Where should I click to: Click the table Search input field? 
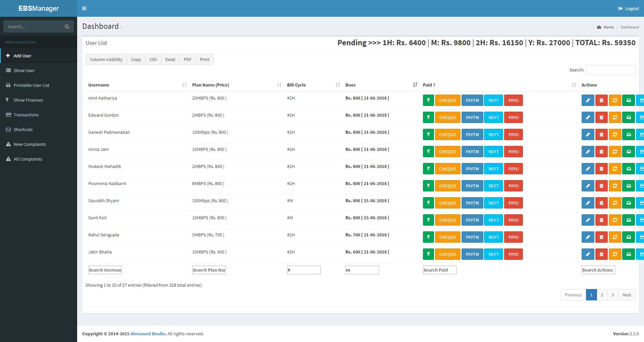point(610,70)
